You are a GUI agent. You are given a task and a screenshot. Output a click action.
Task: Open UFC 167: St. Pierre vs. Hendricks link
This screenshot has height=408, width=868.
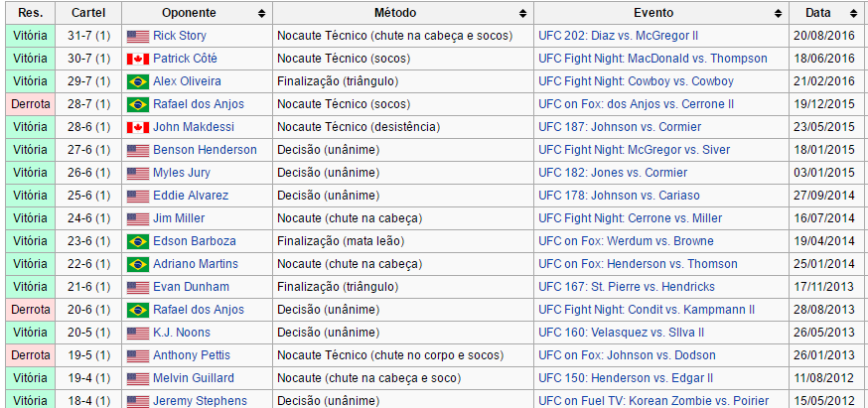[x=627, y=287]
